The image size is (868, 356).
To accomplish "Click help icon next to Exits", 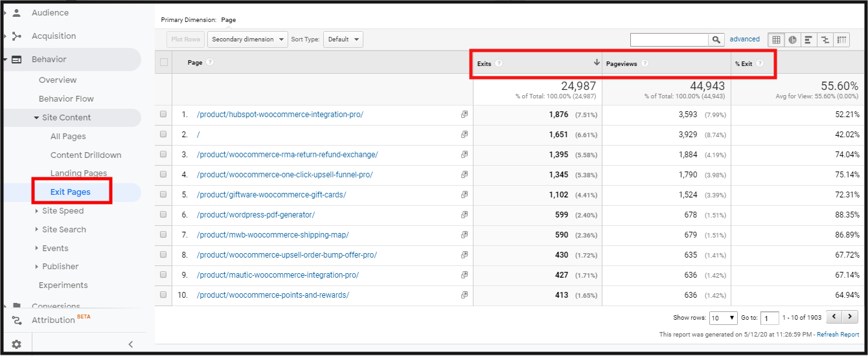I will (x=499, y=63).
